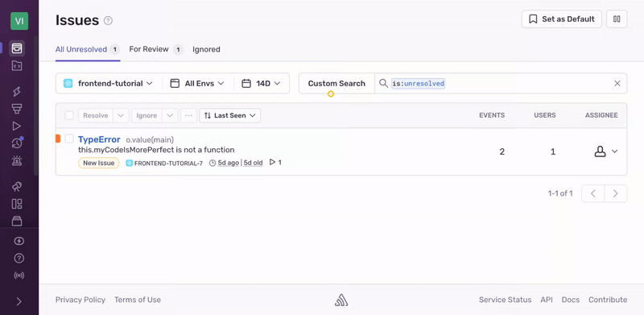Click the 5d old first seen time
This screenshot has height=315, width=644.
pyautogui.click(x=253, y=163)
